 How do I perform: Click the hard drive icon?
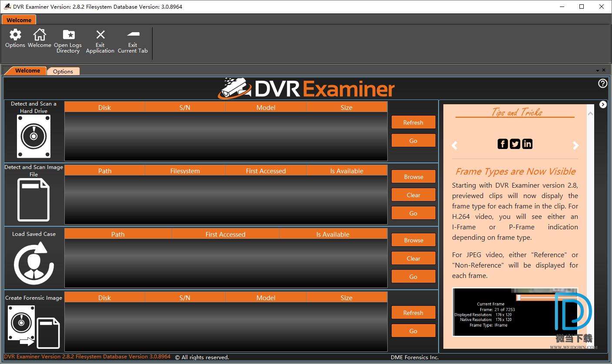coord(33,136)
